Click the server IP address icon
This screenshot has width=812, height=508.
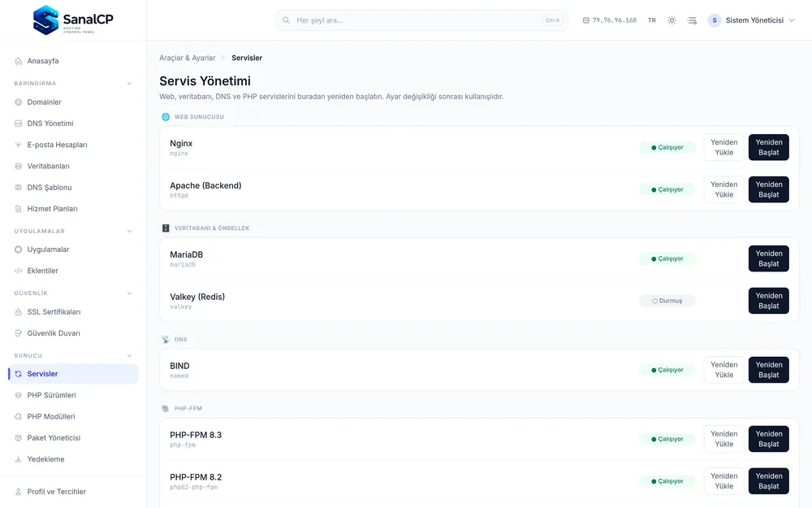click(x=585, y=20)
